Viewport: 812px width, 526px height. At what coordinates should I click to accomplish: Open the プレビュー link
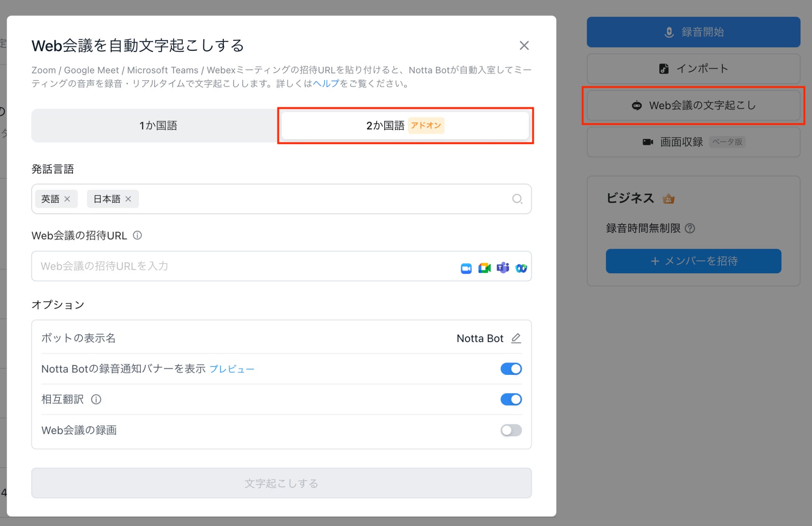pyautogui.click(x=232, y=369)
